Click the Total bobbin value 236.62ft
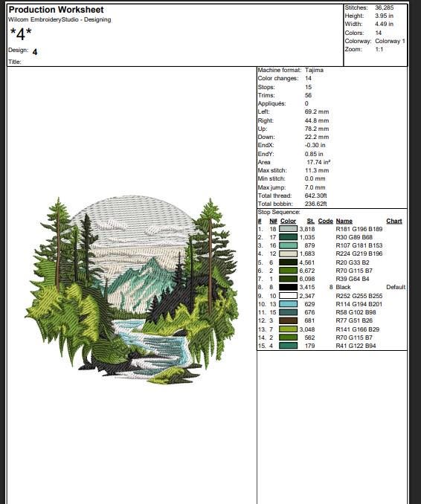Screen dimensions: 421x504 [x=316, y=204]
